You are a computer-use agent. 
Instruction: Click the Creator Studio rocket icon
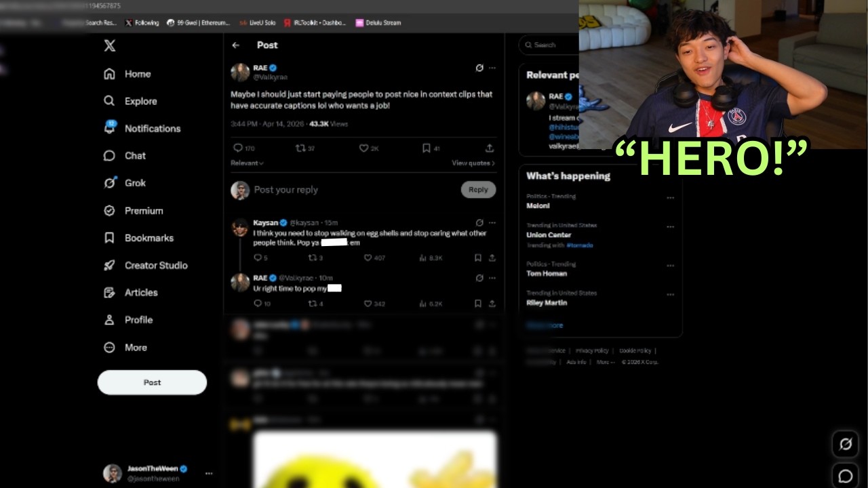(x=109, y=265)
